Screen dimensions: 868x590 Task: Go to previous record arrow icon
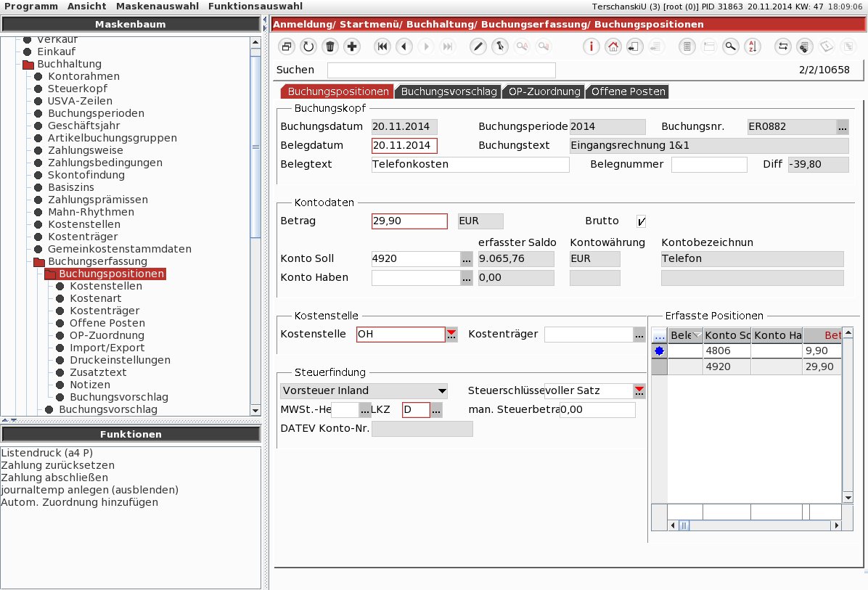tap(404, 46)
